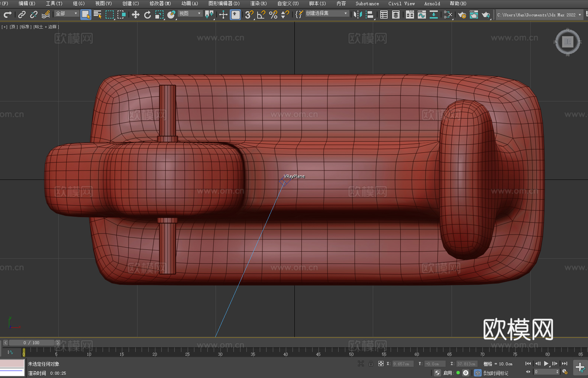Click the X coordinate input field
Image resolution: width=588 pixels, height=378 pixels.
click(x=403, y=364)
